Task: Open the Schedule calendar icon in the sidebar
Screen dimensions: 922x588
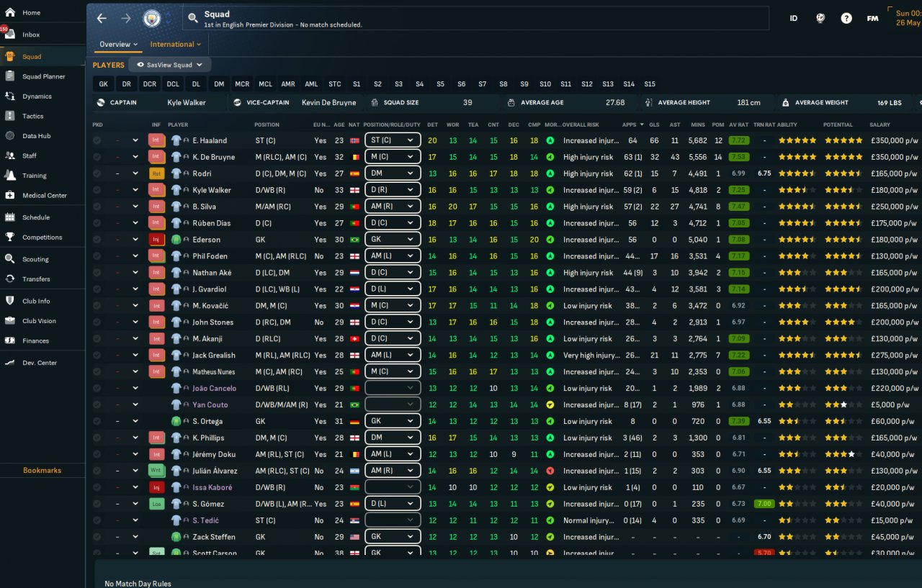Action: [9, 217]
